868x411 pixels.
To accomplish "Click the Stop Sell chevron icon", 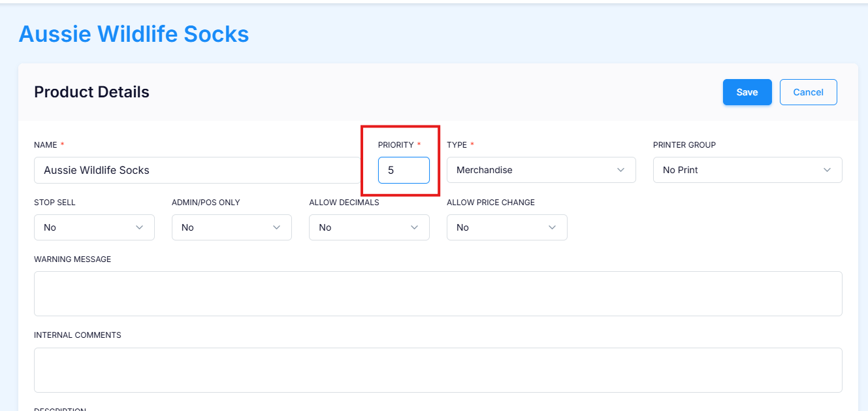I will pos(139,227).
